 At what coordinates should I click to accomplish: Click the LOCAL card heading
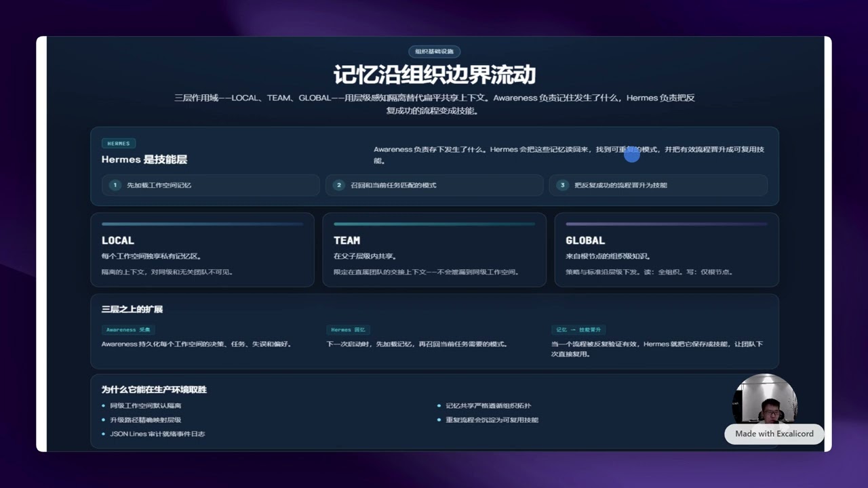(x=118, y=241)
